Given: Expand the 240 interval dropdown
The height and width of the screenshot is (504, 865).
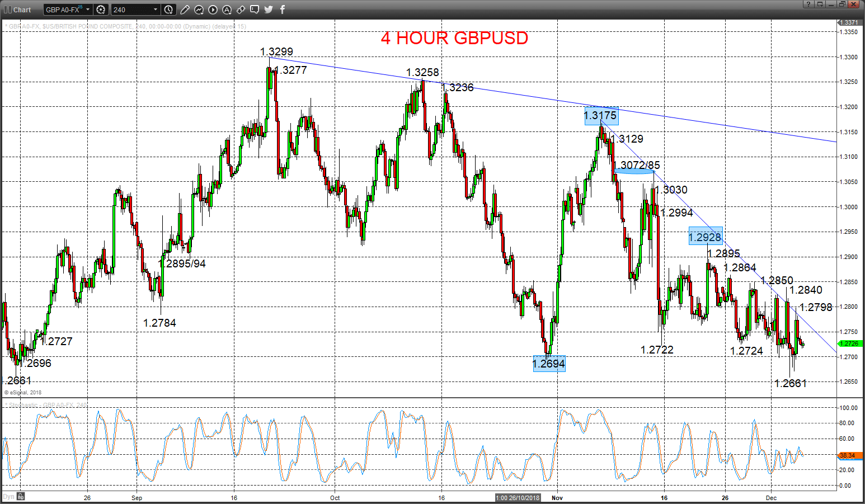Looking at the screenshot, I should (156, 10).
